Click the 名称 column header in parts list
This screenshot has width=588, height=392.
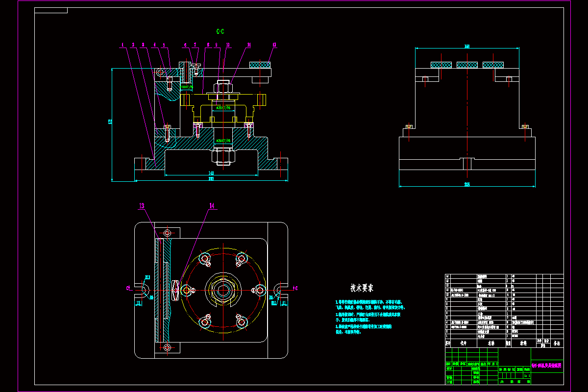pyautogui.click(x=491, y=344)
